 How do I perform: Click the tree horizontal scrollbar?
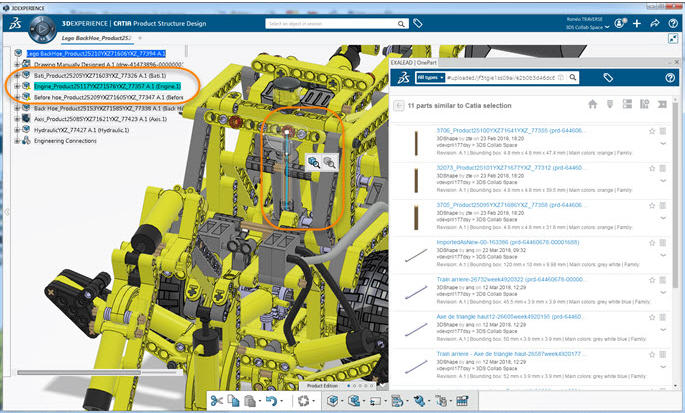pyautogui.click(x=79, y=373)
